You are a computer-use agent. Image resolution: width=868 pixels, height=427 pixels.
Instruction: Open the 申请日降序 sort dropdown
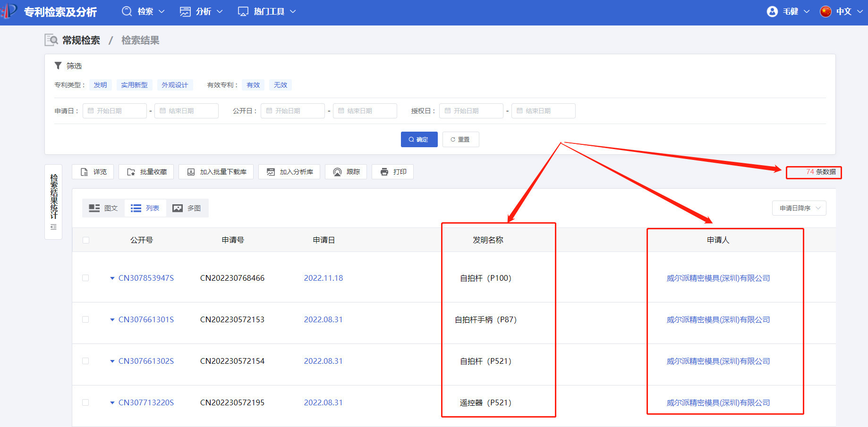799,208
